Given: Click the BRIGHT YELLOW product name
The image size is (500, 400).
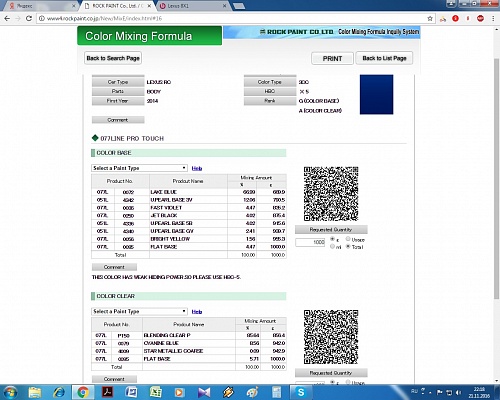Looking at the screenshot, I should [170, 239].
